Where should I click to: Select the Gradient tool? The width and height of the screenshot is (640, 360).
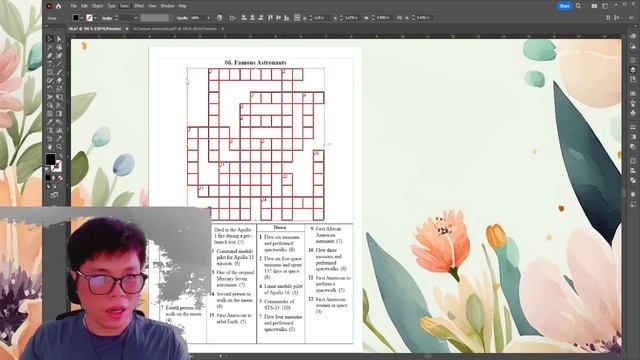(x=59, y=113)
